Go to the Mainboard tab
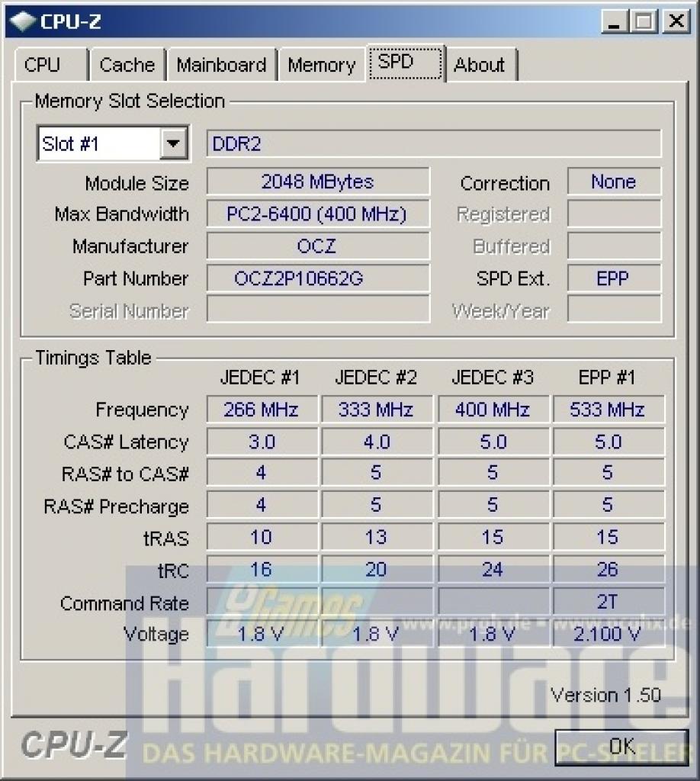Image resolution: width=700 pixels, height=781 pixels. (x=222, y=65)
